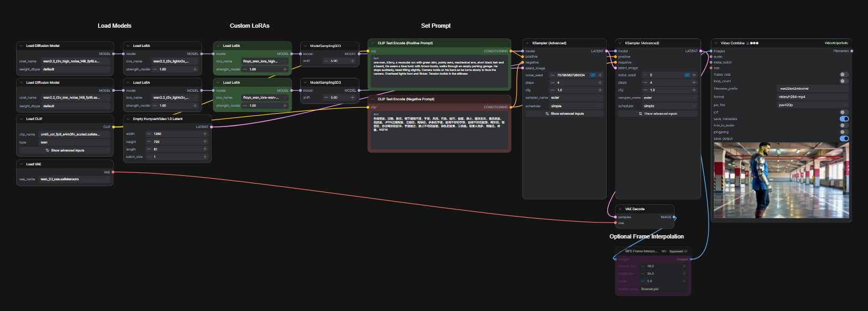Click the LATENT output dot of Empty HunyuanVideo Latent
Screen dimensions: 868x311
[212, 127]
